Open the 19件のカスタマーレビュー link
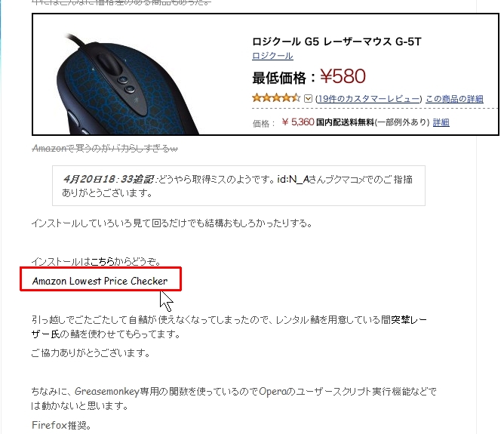 (368, 99)
